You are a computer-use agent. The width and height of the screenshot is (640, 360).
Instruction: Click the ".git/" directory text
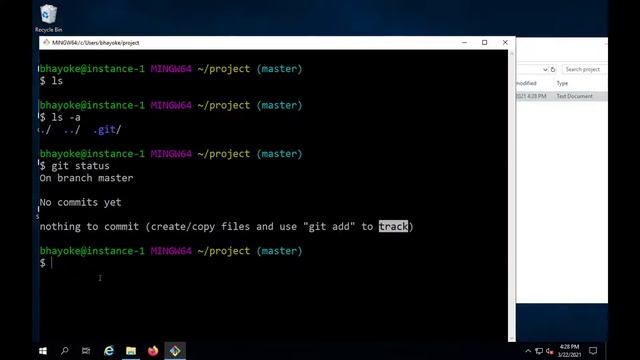point(107,130)
